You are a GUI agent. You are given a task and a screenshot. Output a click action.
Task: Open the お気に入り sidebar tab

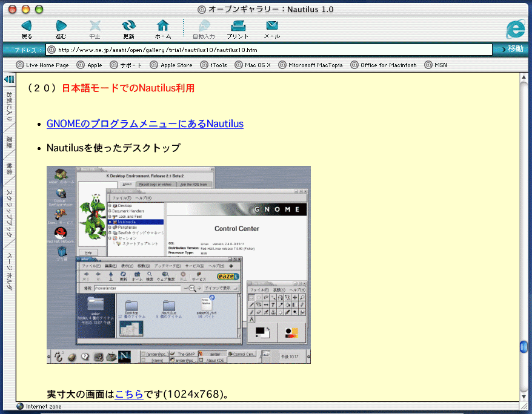pyautogui.click(x=10, y=106)
